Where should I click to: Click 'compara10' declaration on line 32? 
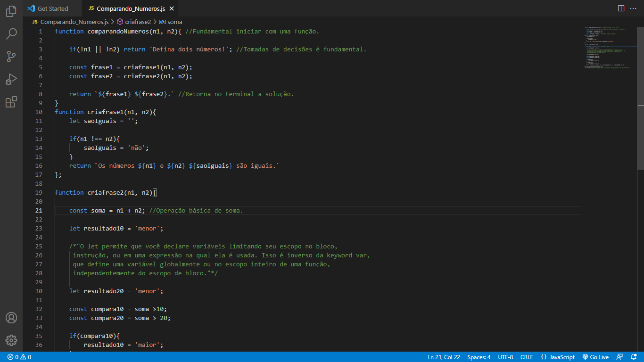coord(107,309)
